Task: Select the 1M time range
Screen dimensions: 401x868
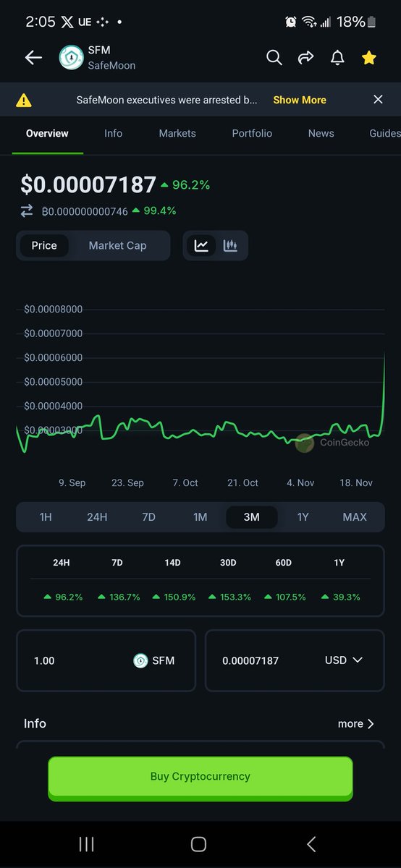Action: click(200, 517)
